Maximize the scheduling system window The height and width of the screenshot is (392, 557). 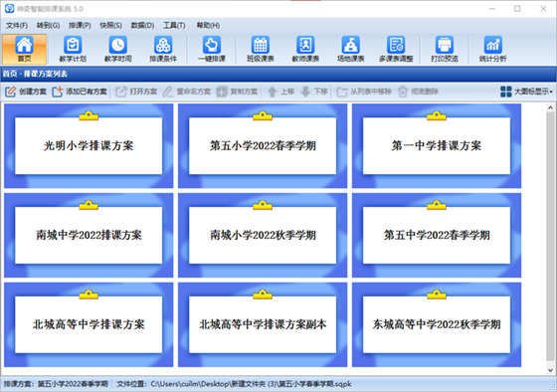pos(517,9)
